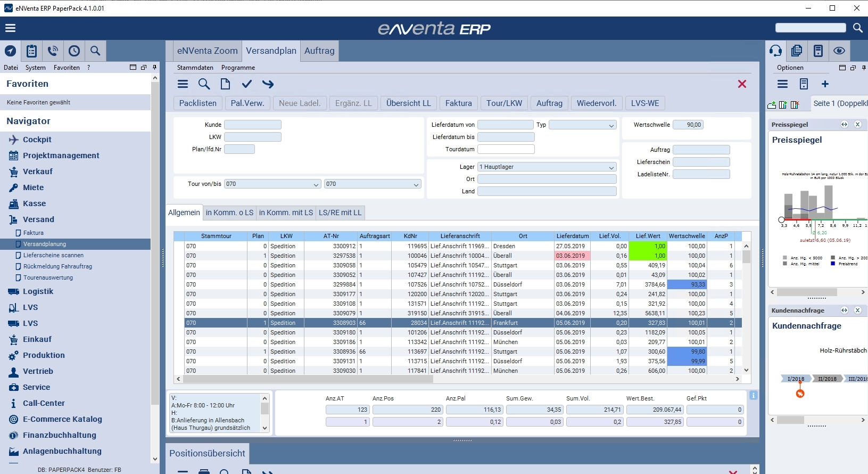Toggle width of the Preisspiegel widget

tap(844, 125)
